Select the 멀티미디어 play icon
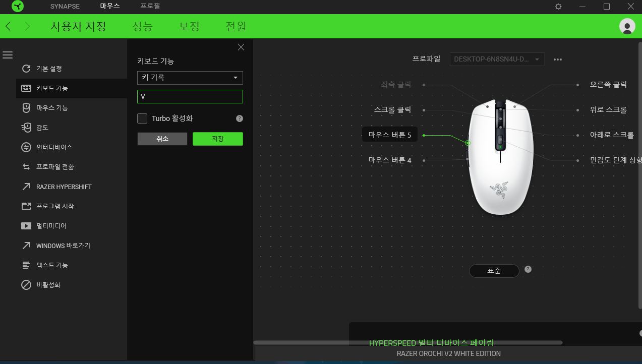The height and width of the screenshot is (364, 642). click(26, 226)
